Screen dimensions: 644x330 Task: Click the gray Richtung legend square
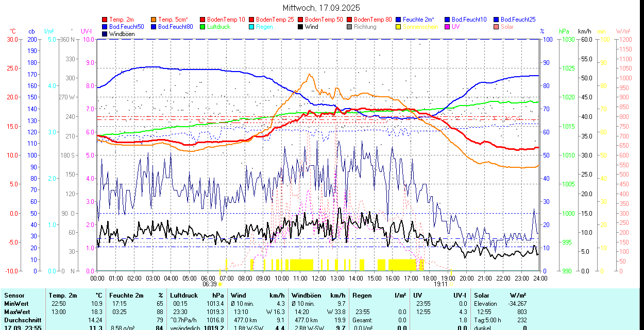(350, 27)
